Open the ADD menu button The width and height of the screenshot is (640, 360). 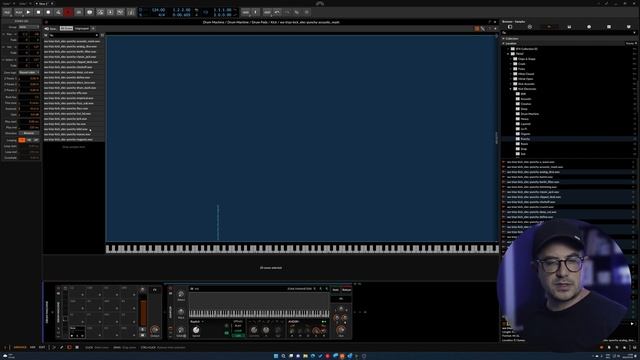245,12
